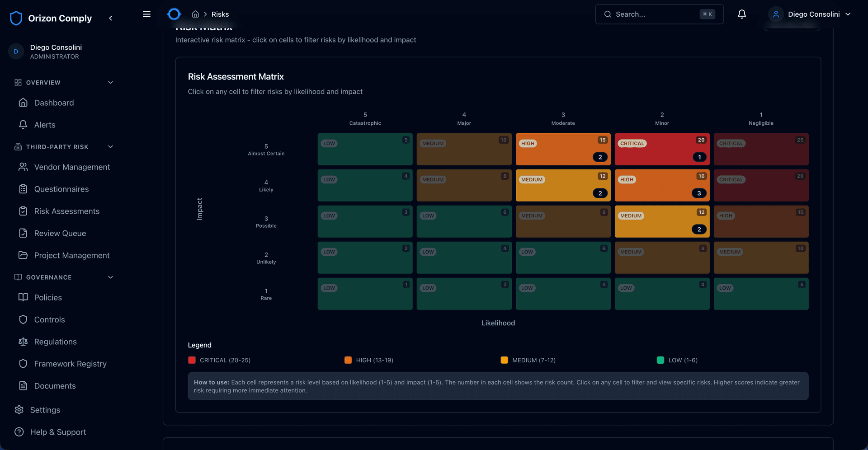This screenshot has width=868, height=450.
Task: Open notifications with the top bar bell icon
Action: pyautogui.click(x=741, y=14)
